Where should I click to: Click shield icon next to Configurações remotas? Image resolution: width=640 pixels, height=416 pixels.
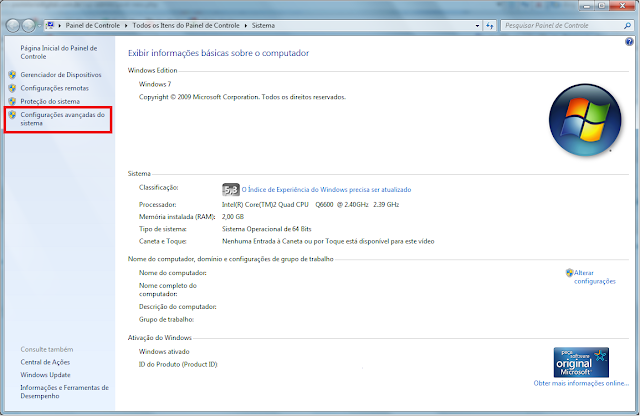pos(12,88)
